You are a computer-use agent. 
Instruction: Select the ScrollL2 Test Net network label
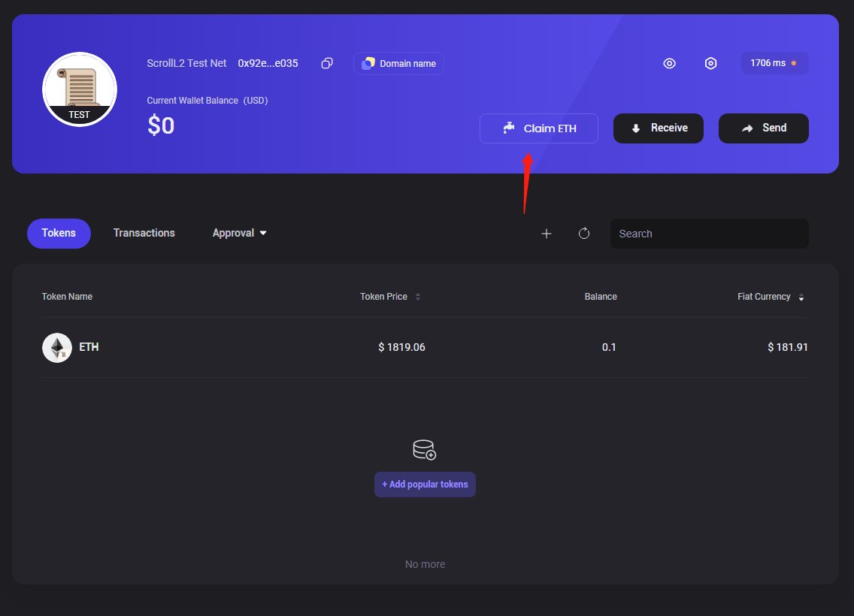186,63
